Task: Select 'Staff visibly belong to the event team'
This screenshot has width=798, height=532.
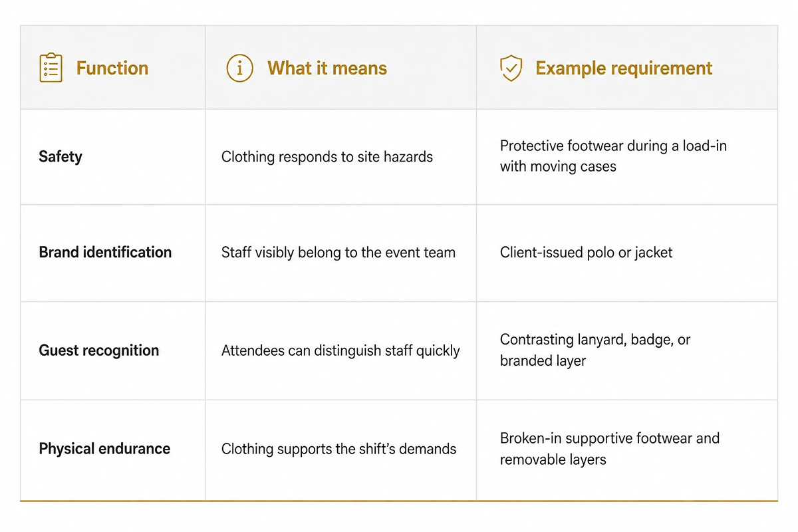Action: pyautogui.click(x=338, y=252)
